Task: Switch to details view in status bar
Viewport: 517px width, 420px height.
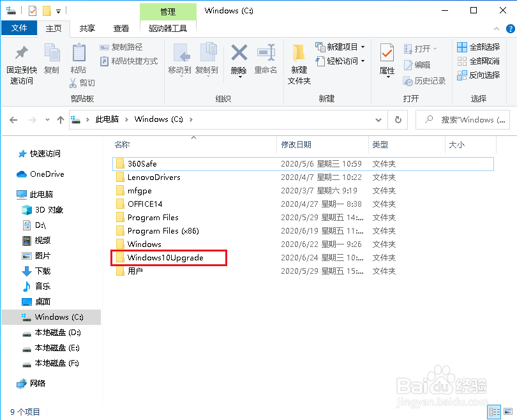Action: tap(495, 412)
